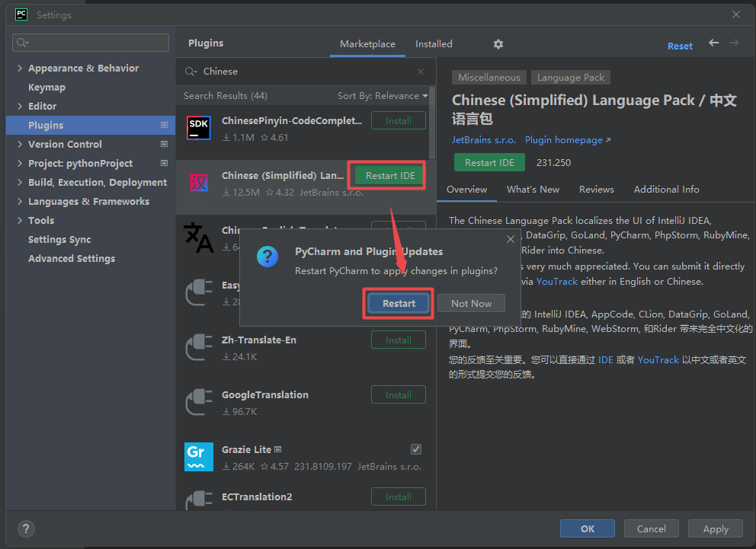Select Keymap in the settings tree
The width and height of the screenshot is (756, 549).
tap(46, 88)
